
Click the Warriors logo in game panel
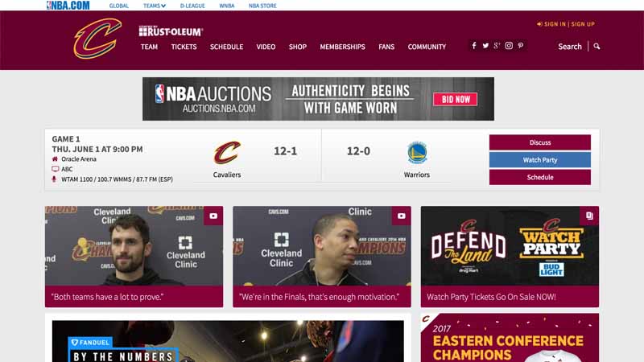[x=417, y=153]
